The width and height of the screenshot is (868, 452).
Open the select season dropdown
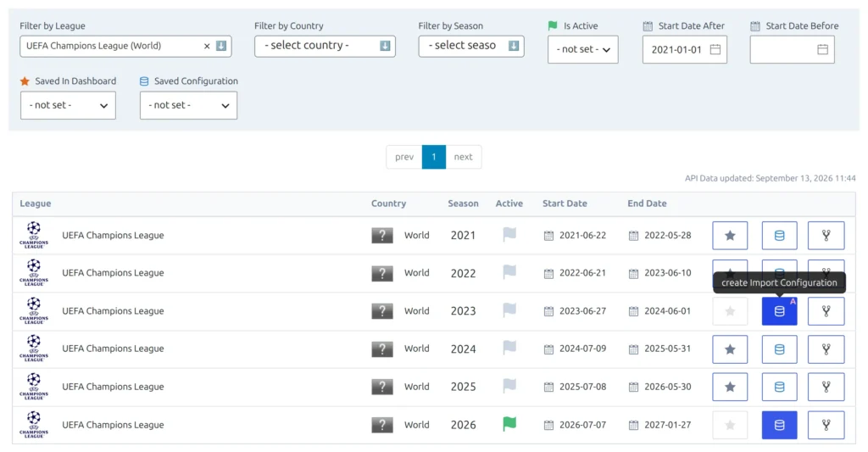(471, 46)
